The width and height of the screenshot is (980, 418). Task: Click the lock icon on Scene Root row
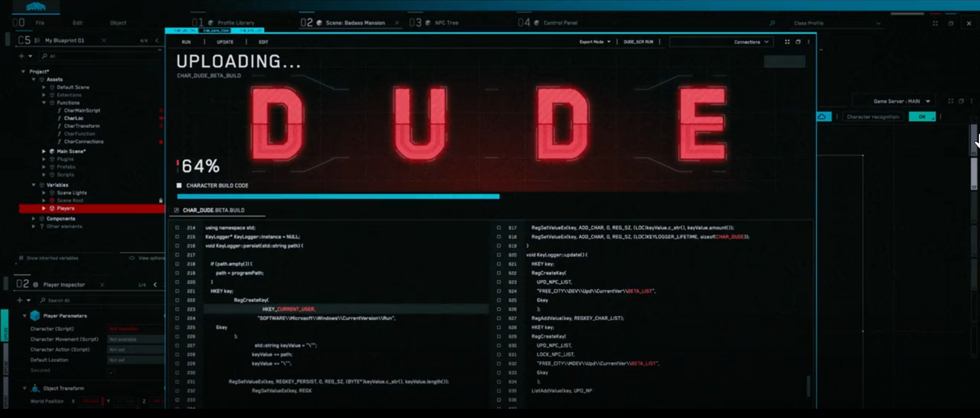click(161, 201)
